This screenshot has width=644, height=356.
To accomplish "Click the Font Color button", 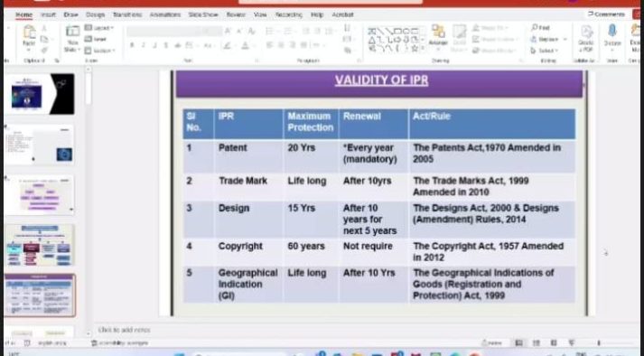I will point(245,45).
